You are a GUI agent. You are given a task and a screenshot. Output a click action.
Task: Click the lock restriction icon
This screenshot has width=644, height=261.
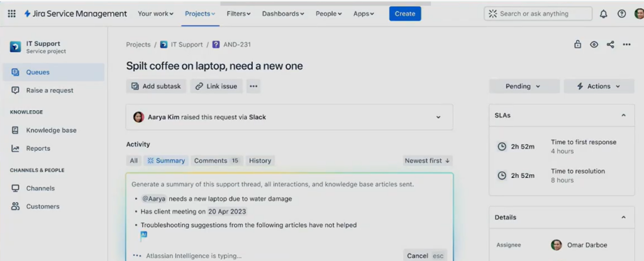(577, 45)
